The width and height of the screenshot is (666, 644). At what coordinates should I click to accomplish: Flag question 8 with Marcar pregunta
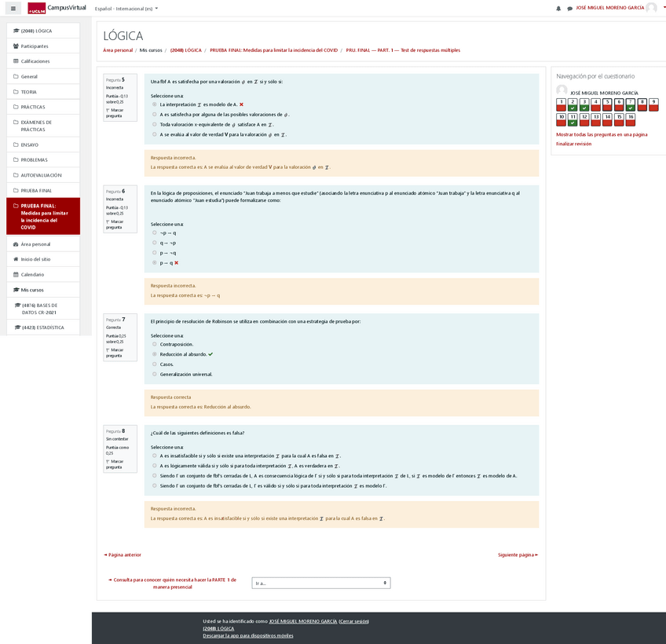pyautogui.click(x=114, y=464)
